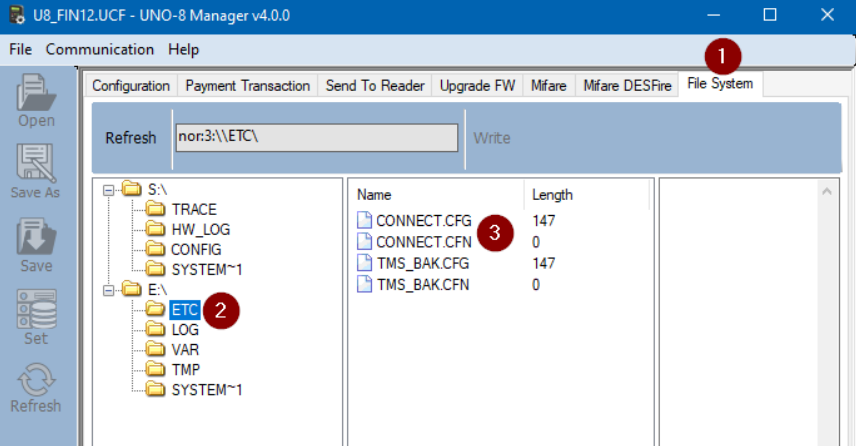Switch to the Mifare tab
Image resolution: width=856 pixels, height=446 pixels.
click(549, 86)
